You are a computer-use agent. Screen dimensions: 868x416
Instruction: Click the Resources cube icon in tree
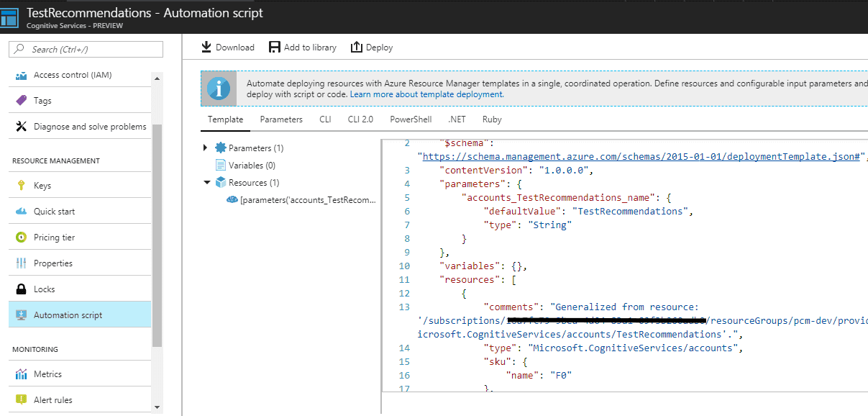(221, 183)
